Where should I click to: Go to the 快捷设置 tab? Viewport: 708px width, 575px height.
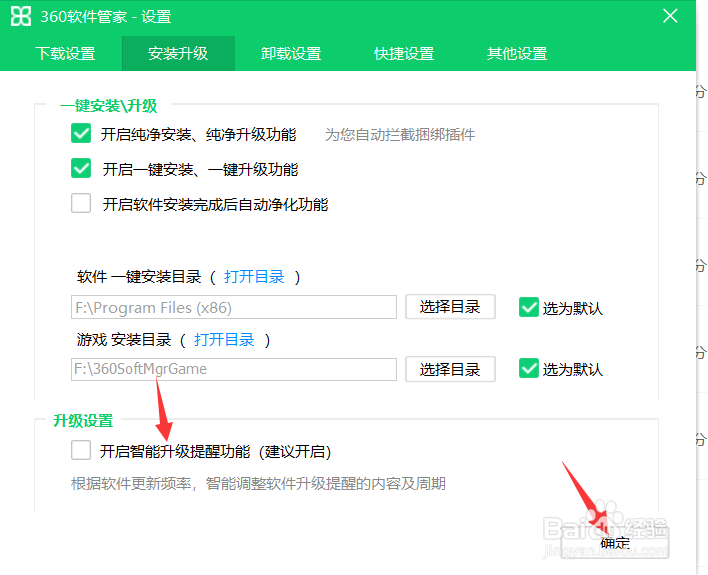click(x=404, y=53)
